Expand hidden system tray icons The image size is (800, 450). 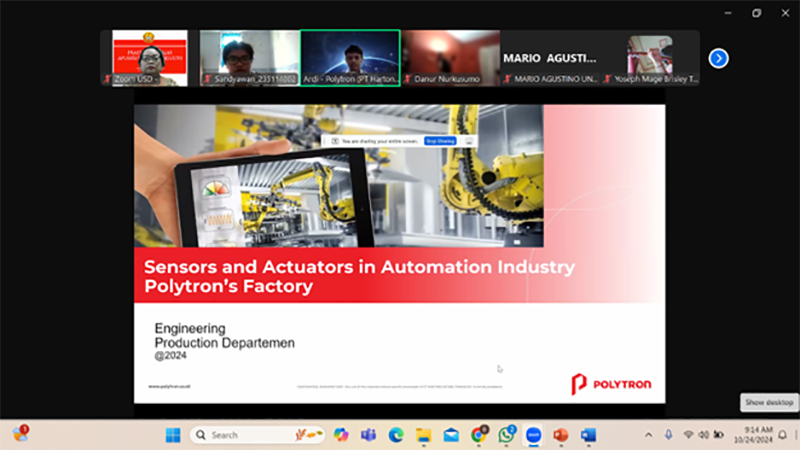pyautogui.click(x=648, y=435)
